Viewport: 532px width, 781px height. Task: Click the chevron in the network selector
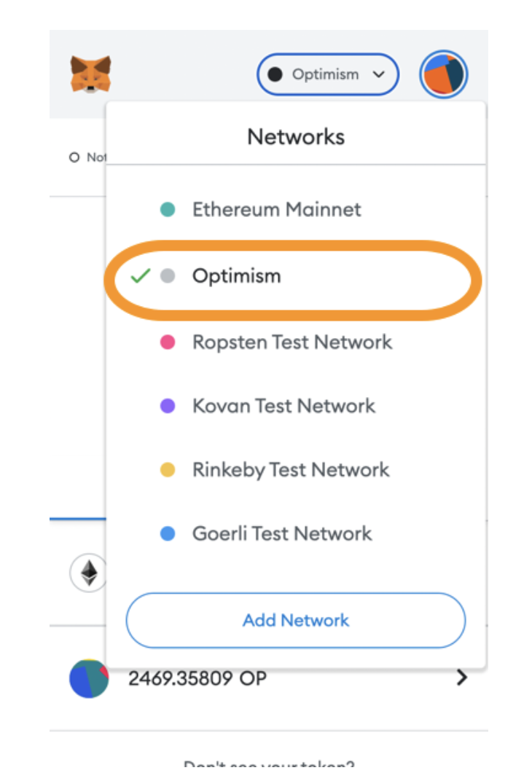(378, 74)
